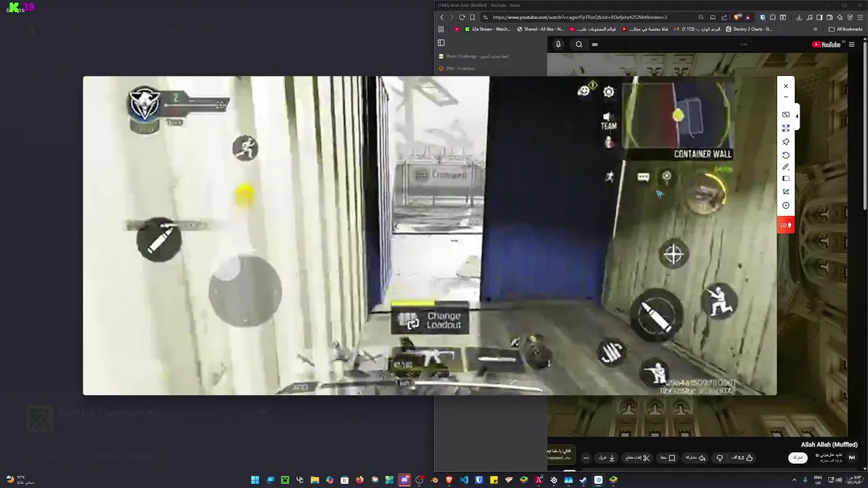868x488 pixels.
Task: Reload the YouTube page in Brave
Action: (462, 17)
